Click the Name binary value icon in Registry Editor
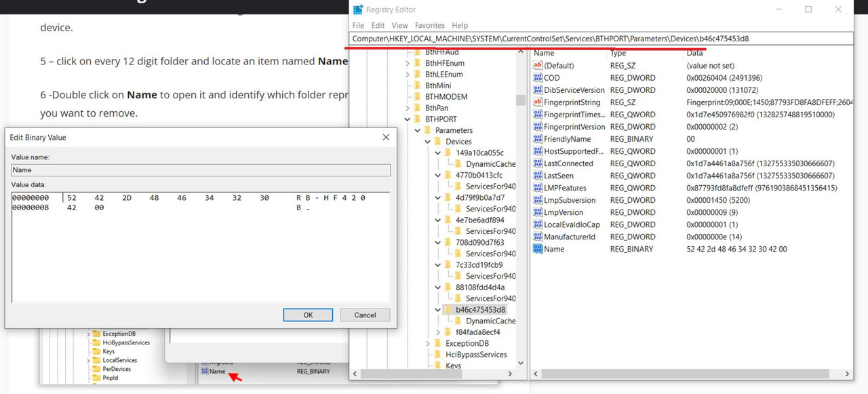Screen dimensions: 868x394 point(538,249)
